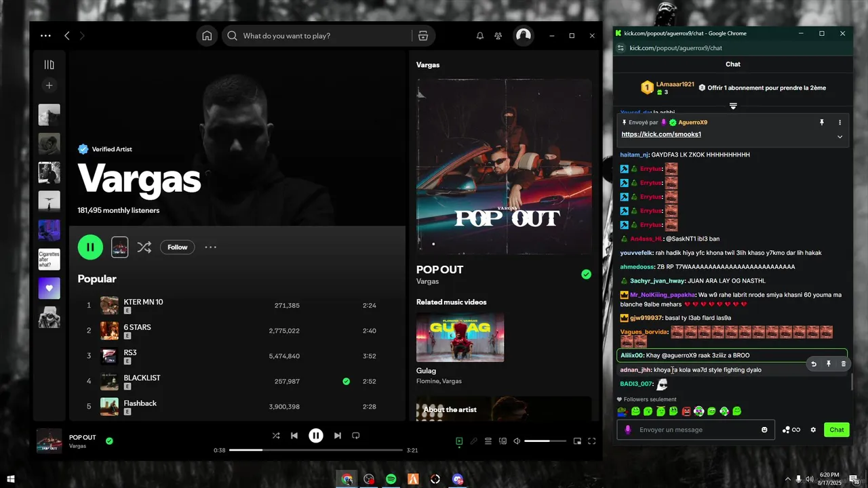Adjust the Spotify volume slider
868x488 pixels.
click(545, 441)
